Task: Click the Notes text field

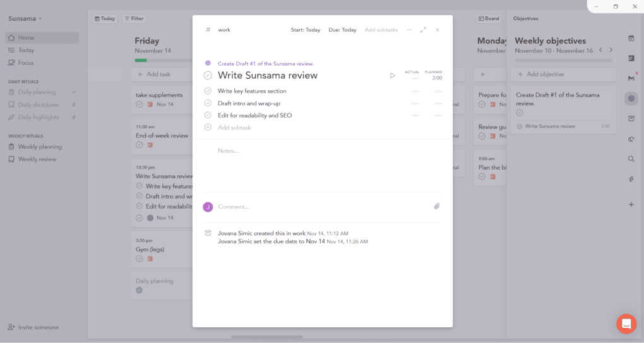Action: pos(316,151)
